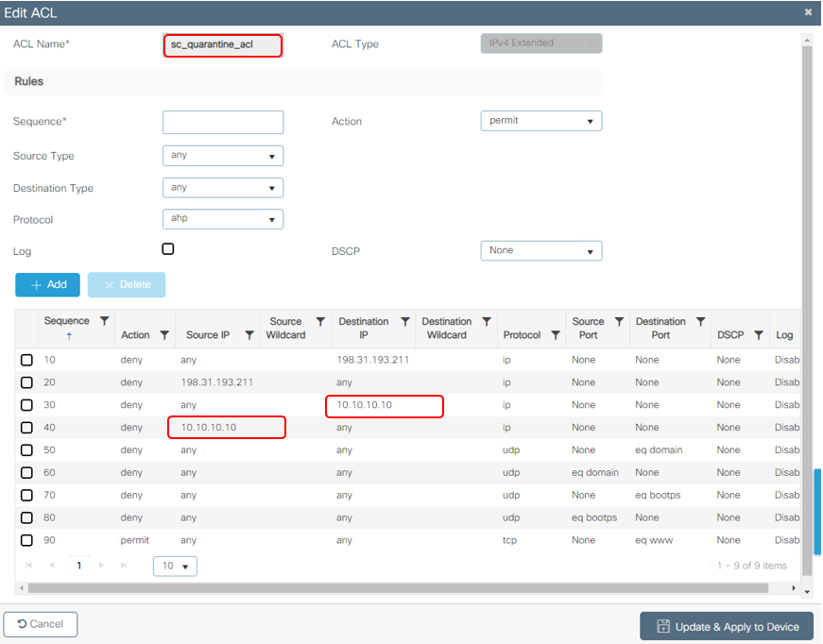The image size is (823, 644).
Task: Select rule with sequence 60
Action: coord(26,473)
